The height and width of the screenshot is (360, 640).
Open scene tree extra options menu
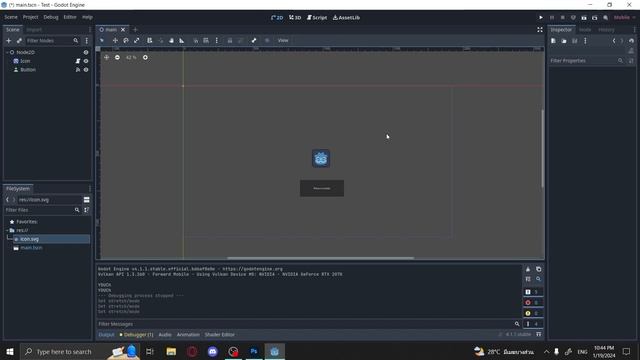[x=87, y=40]
